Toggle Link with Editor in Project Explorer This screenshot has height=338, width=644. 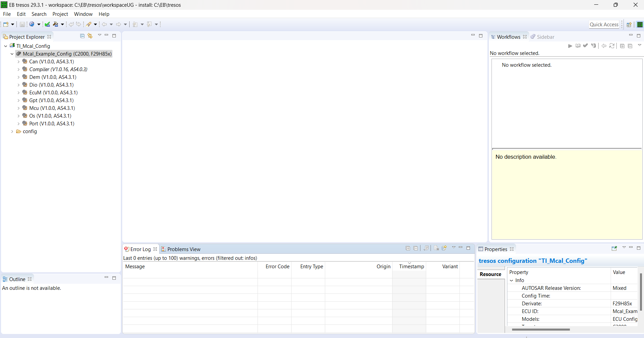(x=90, y=36)
